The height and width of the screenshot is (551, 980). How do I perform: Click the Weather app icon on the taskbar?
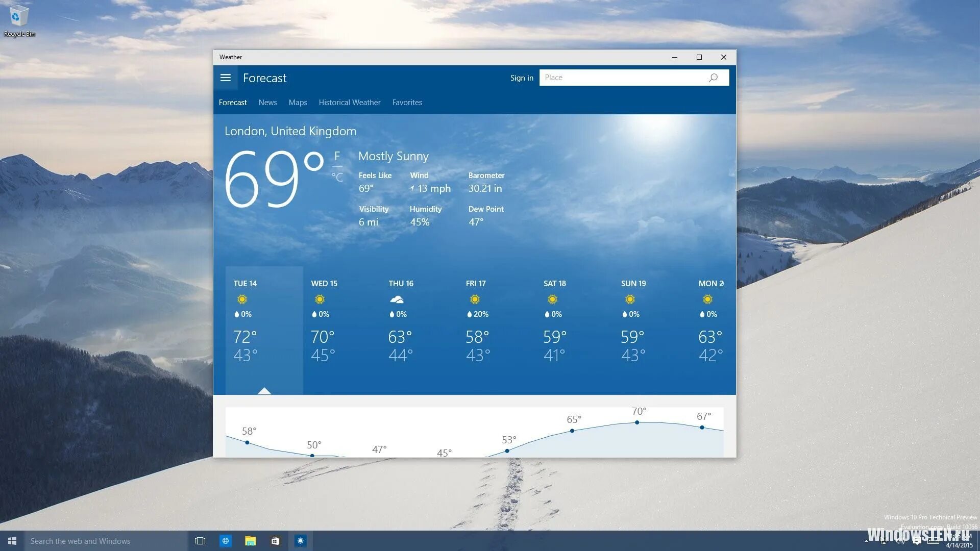[301, 541]
